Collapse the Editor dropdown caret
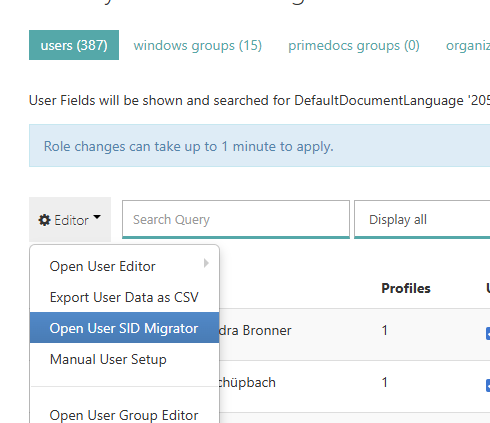The height and width of the screenshot is (423, 490). (x=97, y=217)
